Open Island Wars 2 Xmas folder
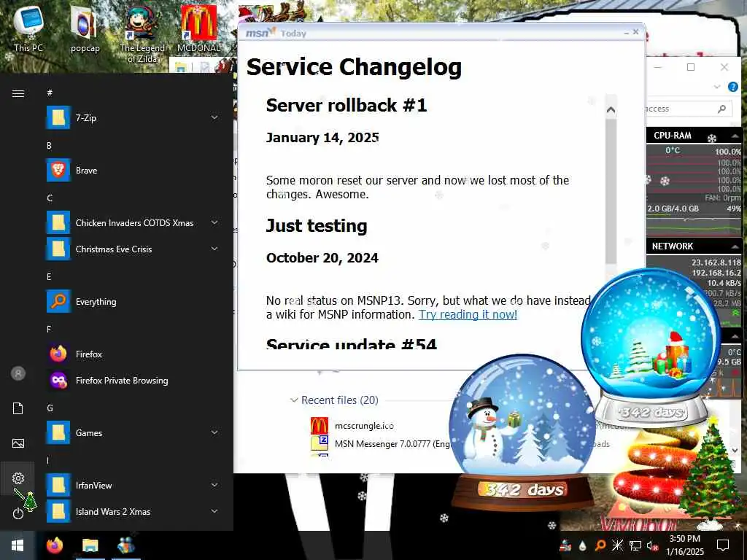This screenshot has width=747, height=560. (133, 511)
